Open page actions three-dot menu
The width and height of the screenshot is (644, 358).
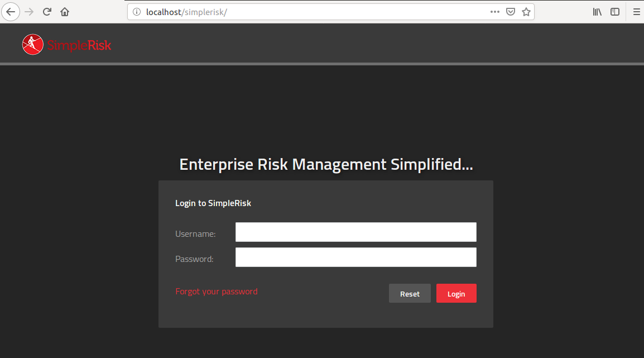[495, 12]
